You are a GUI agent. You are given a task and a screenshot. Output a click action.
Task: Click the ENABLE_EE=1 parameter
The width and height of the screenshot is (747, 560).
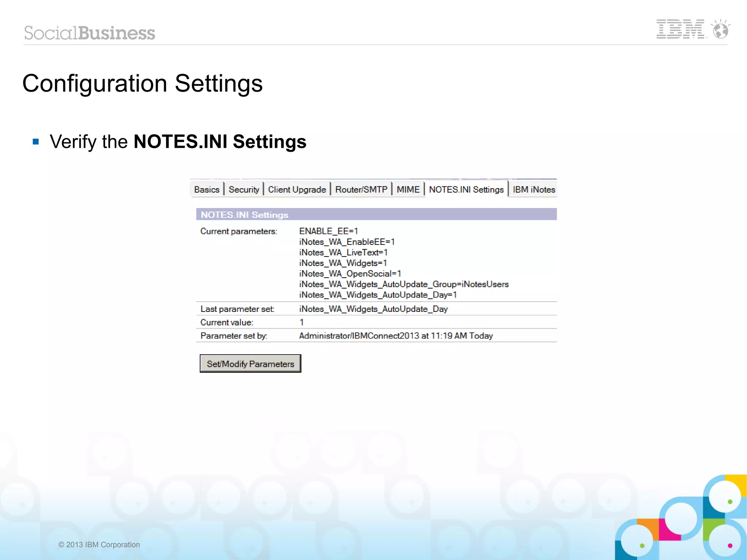(x=329, y=231)
